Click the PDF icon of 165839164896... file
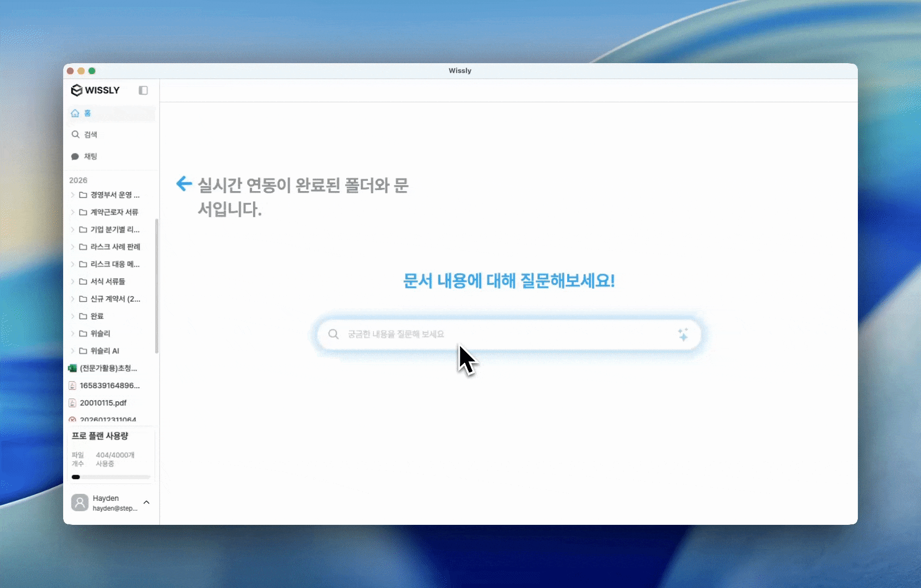 [72, 386]
